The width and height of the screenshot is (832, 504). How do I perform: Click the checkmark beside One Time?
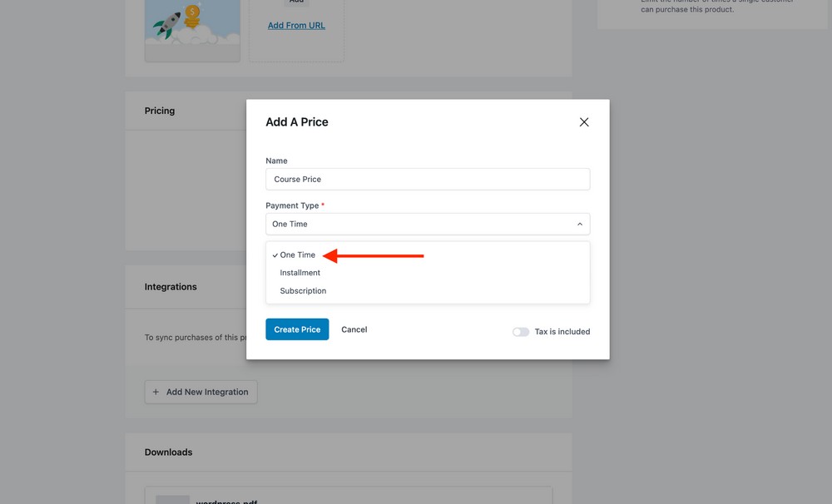(x=275, y=255)
